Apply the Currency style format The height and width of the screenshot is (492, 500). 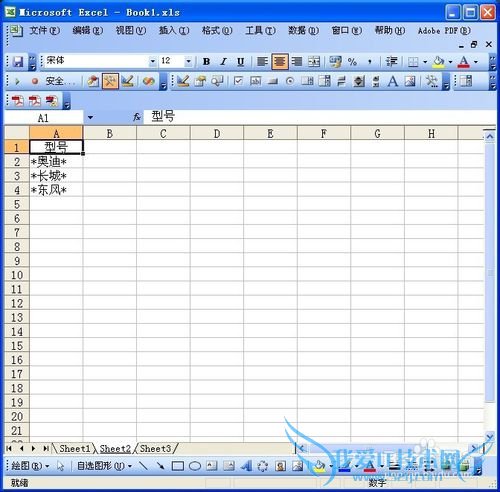tap(335, 62)
